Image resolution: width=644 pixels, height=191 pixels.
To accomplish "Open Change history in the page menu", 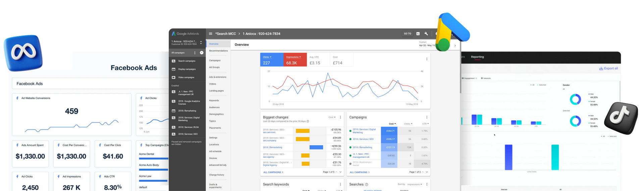I will click(217, 175).
